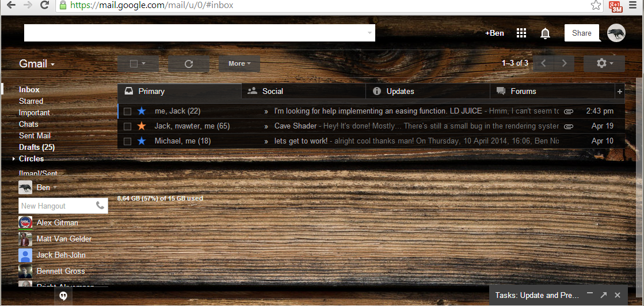Click the attachment paperclip on the Apr 19 email
The width and height of the screenshot is (644, 306).
(569, 126)
